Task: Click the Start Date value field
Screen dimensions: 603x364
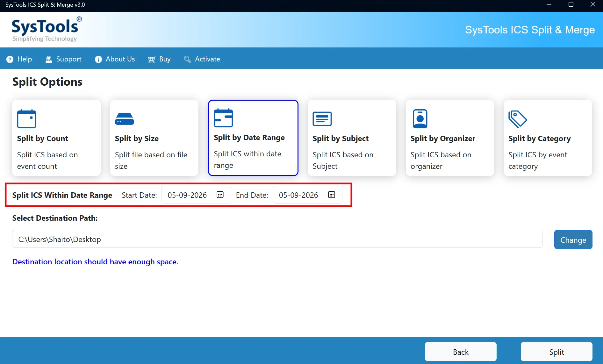Action: [196, 195]
